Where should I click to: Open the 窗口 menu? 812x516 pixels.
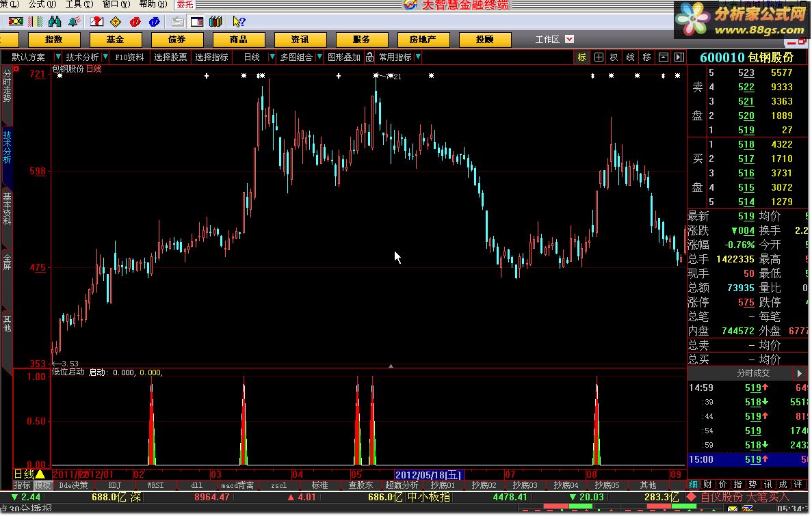(116, 4)
